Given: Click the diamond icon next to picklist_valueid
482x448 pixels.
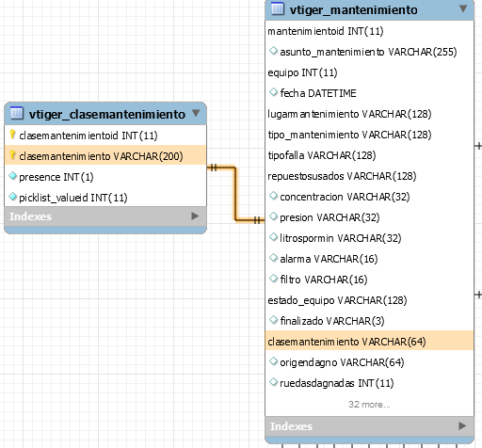Looking at the screenshot, I should point(12,197).
